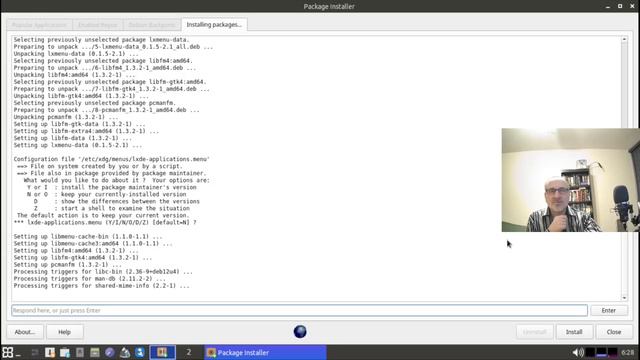Click the system load graph in tray
640x360 pixels.
click(602, 352)
